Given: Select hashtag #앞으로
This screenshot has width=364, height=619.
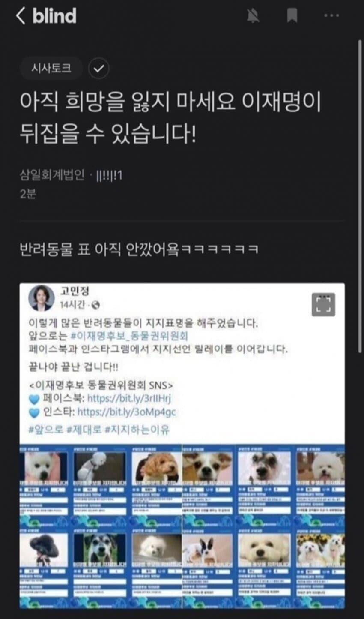Looking at the screenshot, I should [46, 430].
